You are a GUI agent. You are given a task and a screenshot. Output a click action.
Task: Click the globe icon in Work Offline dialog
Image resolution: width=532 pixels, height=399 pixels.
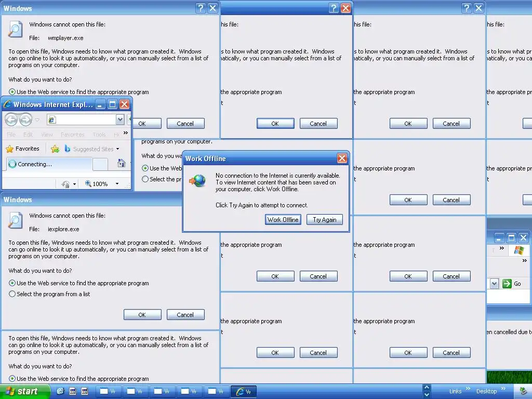pos(198,180)
